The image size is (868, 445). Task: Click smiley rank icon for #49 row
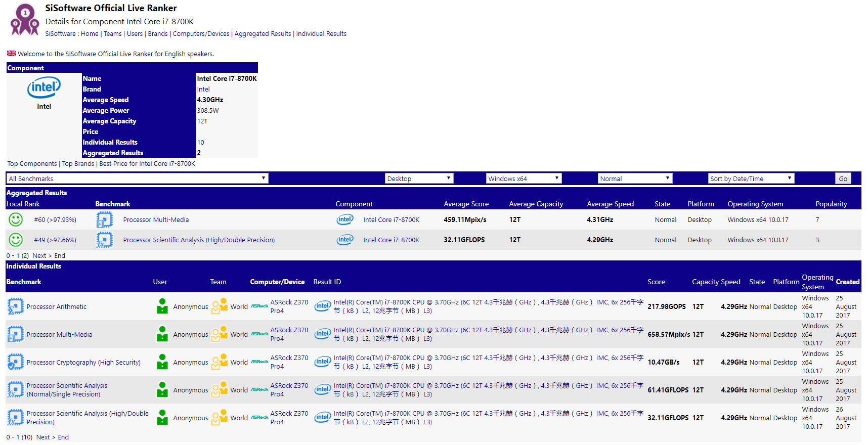[16, 240]
